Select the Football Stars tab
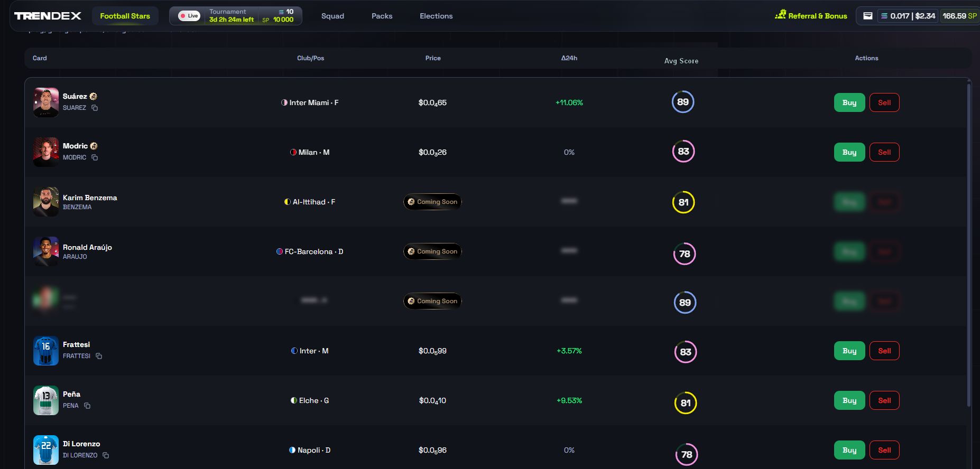980x469 pixels. 125,16
